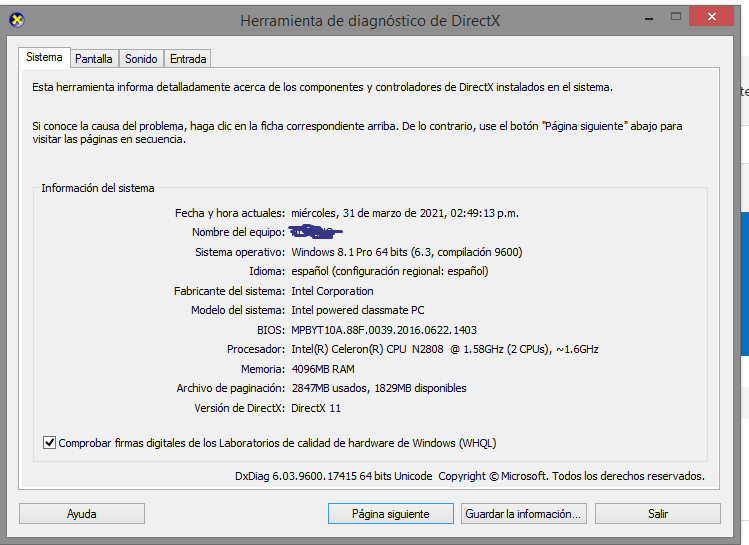
Task: Click the DirectX 11 version value
Action: click(x=316, y=408)
